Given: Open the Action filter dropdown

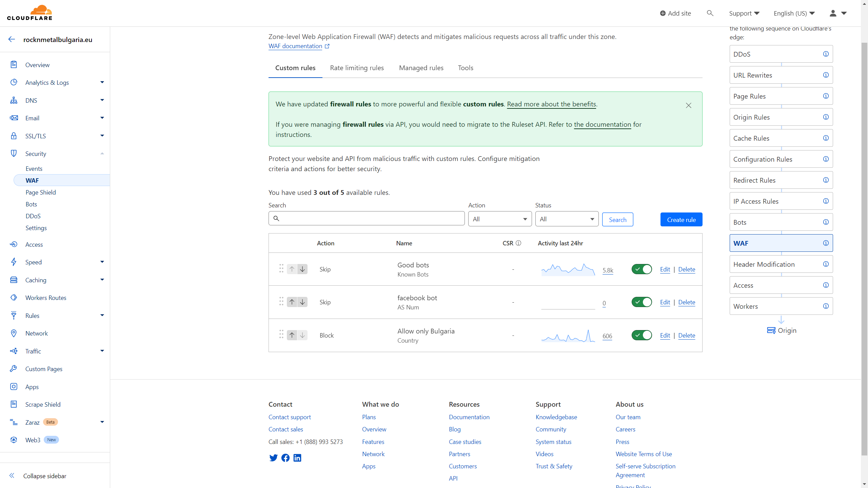Looking at the screenshot, I should pyautogui.click(x=500, y=219).
